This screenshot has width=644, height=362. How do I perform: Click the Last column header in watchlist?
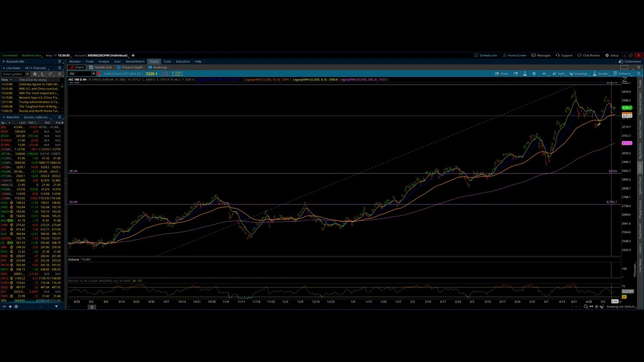click(21, 123)
